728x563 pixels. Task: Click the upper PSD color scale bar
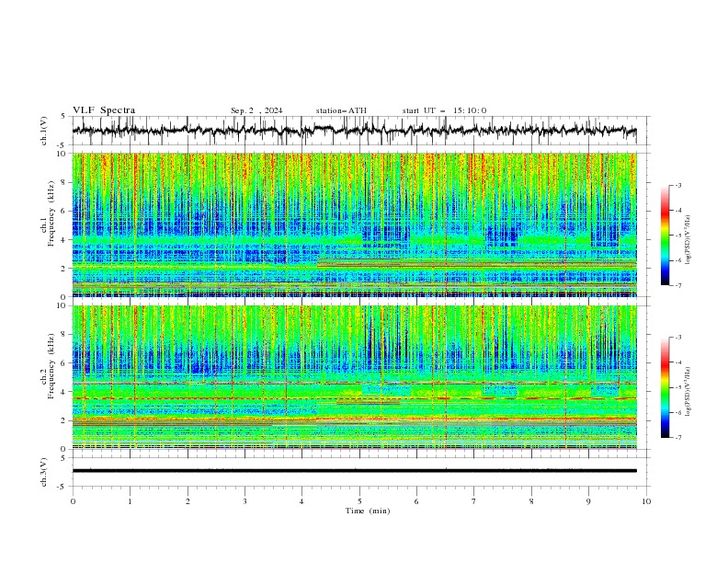pyautogui.click(x=665, y=236)
